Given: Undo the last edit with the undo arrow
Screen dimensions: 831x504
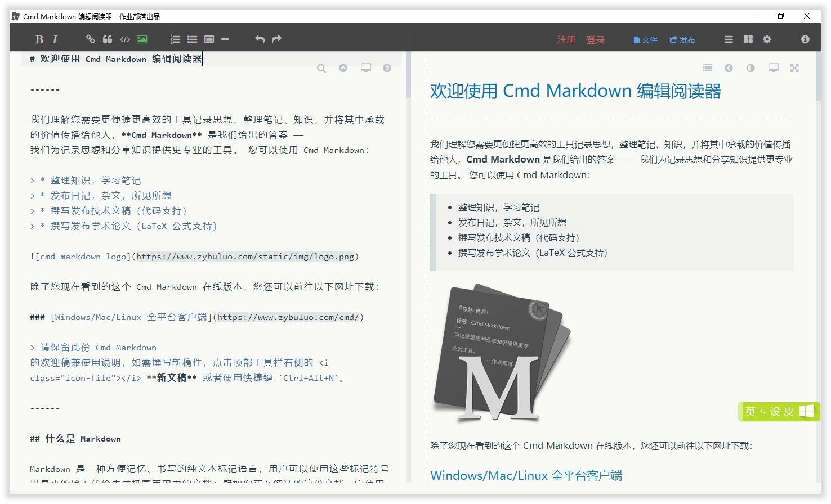Looking at the screenshot, I should tap(259, 39).
